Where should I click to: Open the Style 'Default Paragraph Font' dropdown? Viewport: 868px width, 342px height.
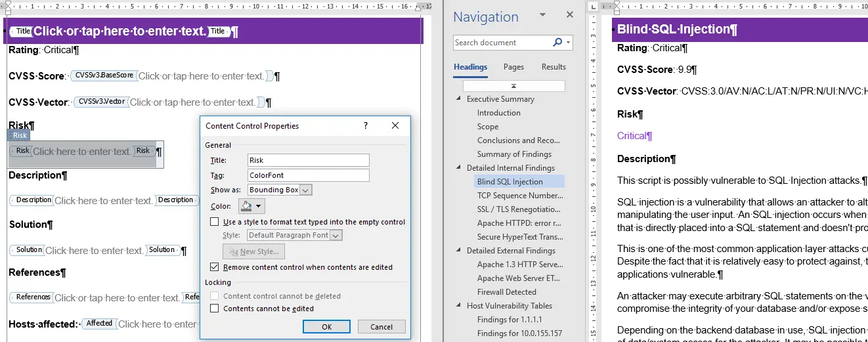tap(336, 235)
